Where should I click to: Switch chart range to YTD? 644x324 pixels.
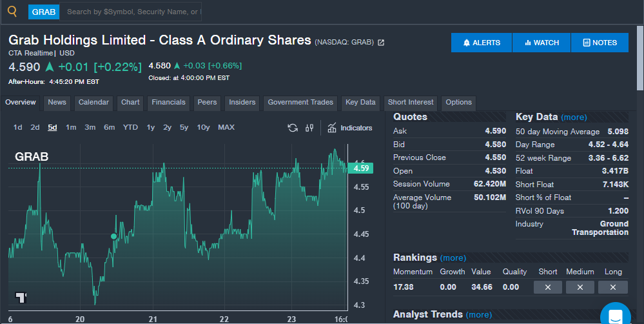[x=130, y=127]
